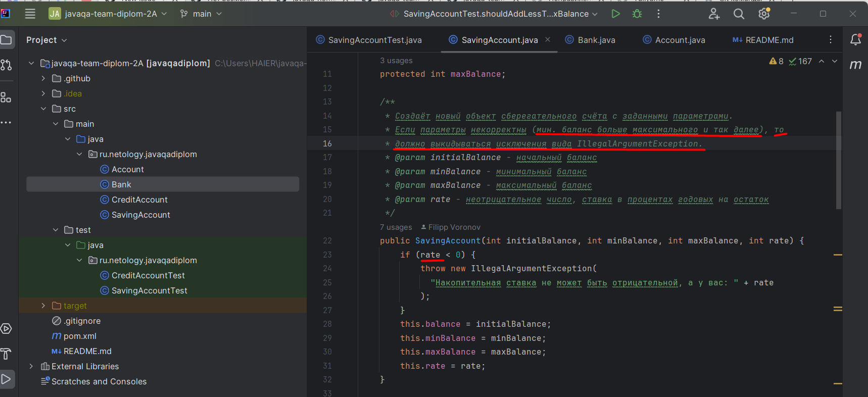Click author hint Filipp Voronov
Image resolution: width=868 pixels, height=397 pixels.
coord(451,227)
